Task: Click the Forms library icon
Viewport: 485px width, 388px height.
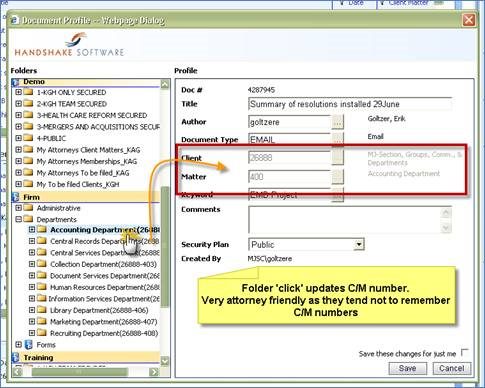Action: 29,345
